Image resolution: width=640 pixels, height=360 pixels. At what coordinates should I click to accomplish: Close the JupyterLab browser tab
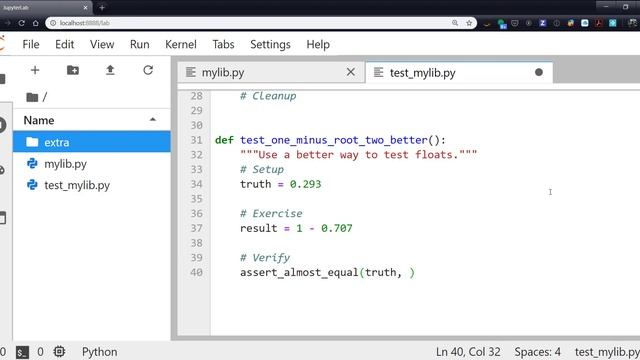[x=85, y=7]
